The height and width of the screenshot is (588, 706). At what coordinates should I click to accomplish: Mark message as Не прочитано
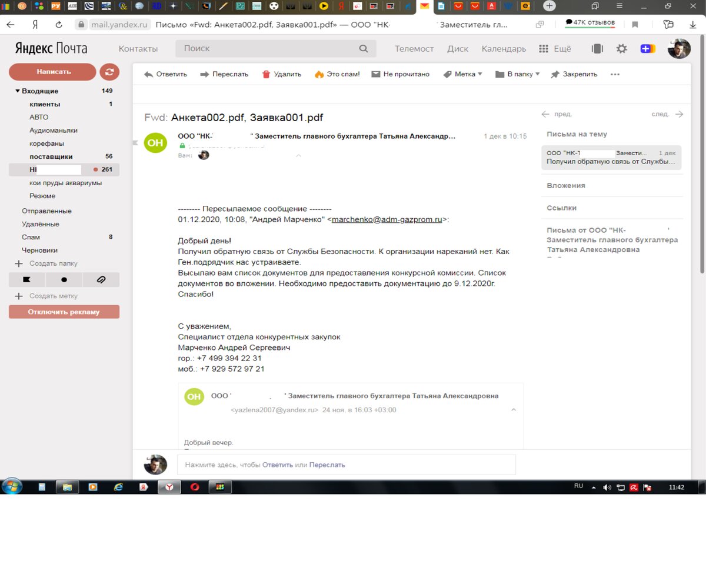click(x=400, y=74)
